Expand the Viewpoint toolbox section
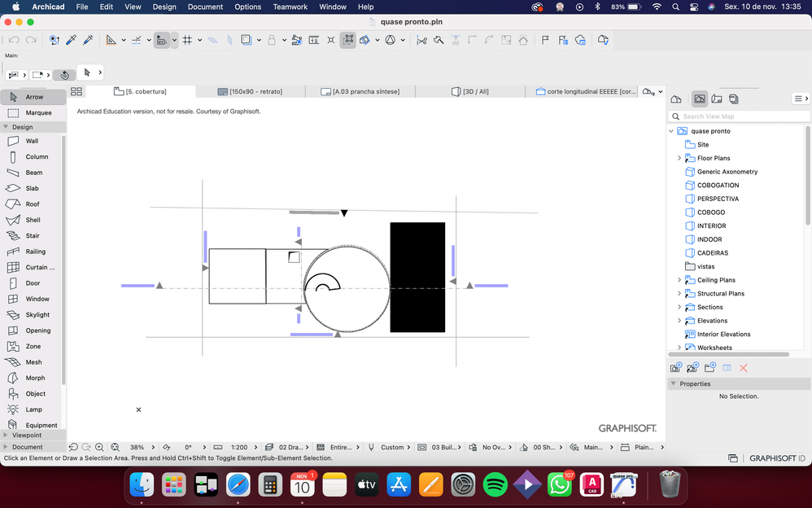Screen dimensions: 812x508 coord(6,436)
